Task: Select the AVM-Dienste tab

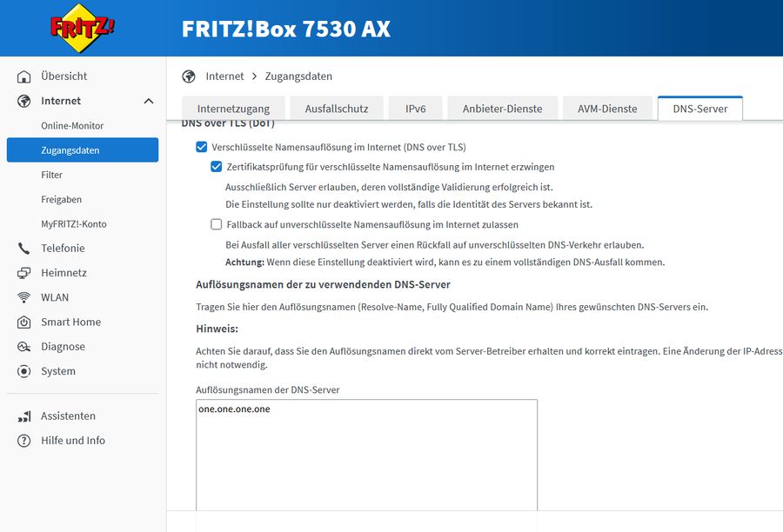Action: coord(607,109)
